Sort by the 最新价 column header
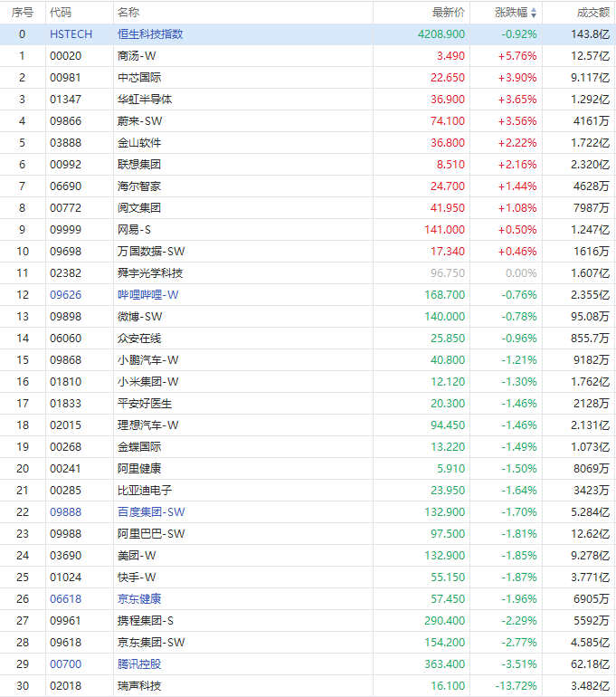Screen dimensions: 616x697 pos(449,13)
